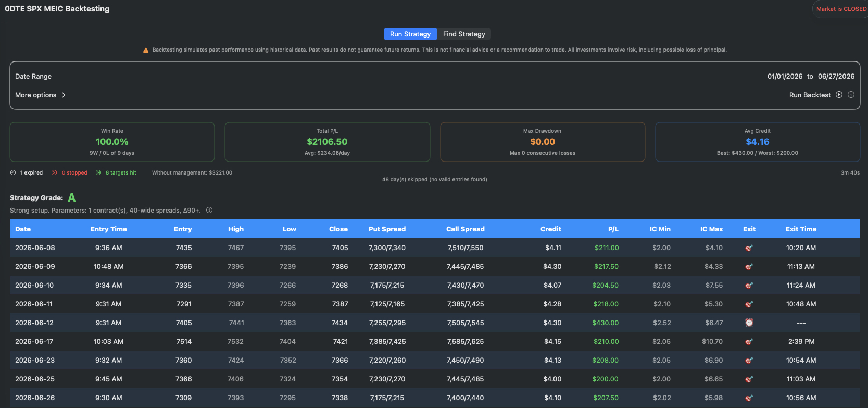Viewport: 868px width, 408px height.
Task: Sort by Date column header
Action: (23, 229)
